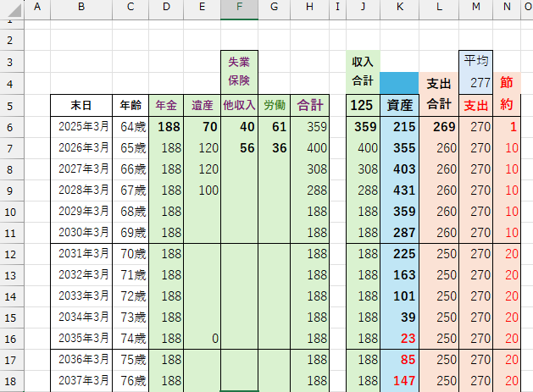The image size is (533, 392).
Task: Click the 労働 header cell
Action: 275,106
